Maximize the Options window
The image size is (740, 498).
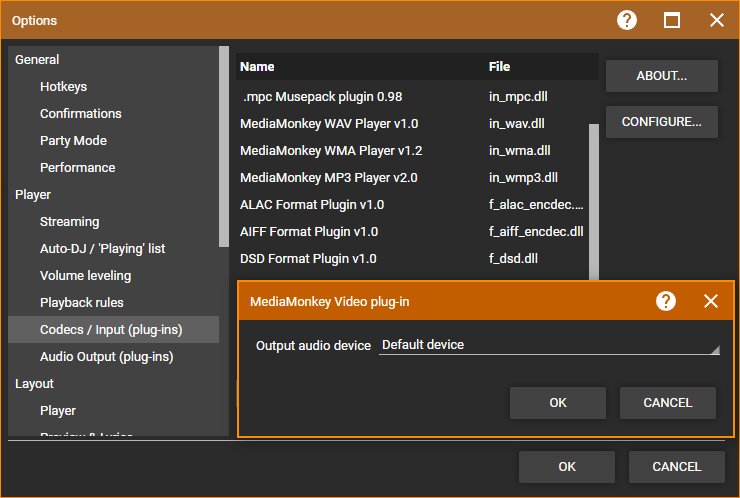click(672, 20)
